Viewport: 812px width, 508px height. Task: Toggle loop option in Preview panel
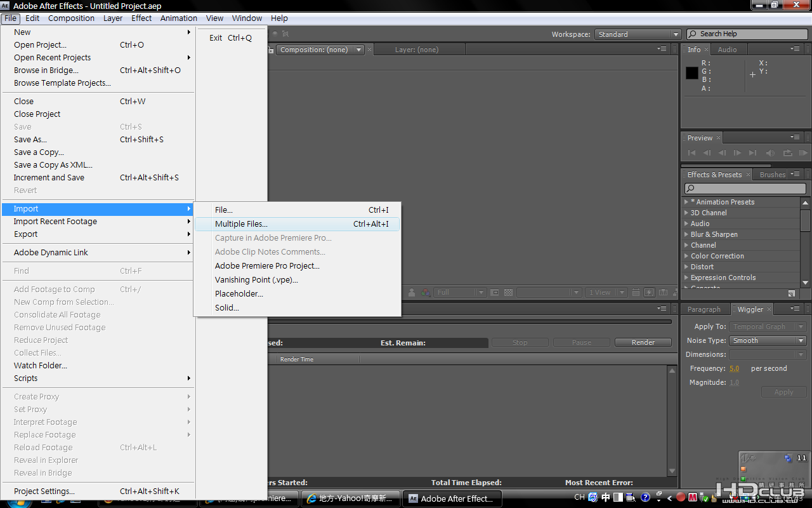pyautogui.click(x=787, y=153)
